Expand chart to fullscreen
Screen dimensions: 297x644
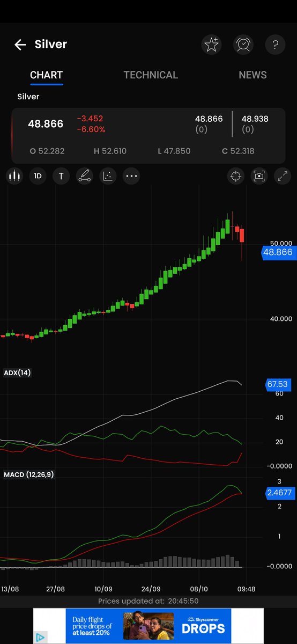283,176
